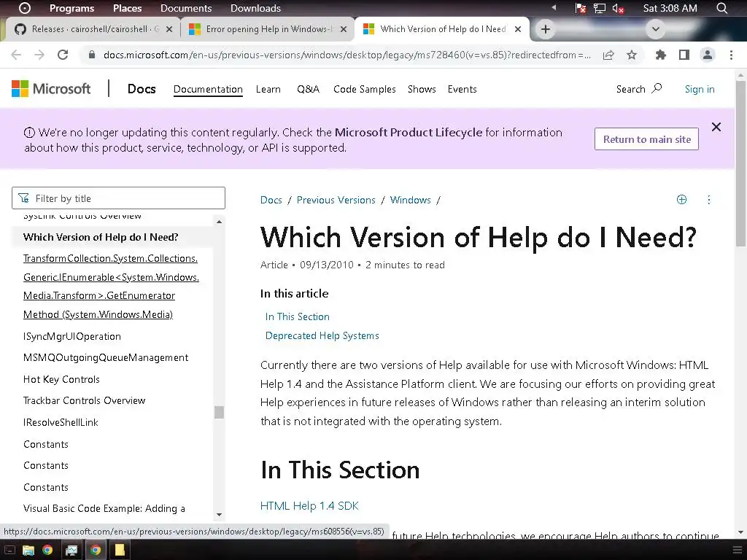
Task: Go to the Learn nav link
Action: (x=268, y=89)
